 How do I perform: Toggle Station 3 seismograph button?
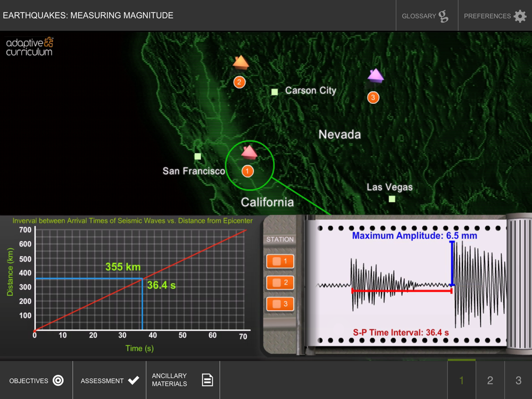click(280, 304)
